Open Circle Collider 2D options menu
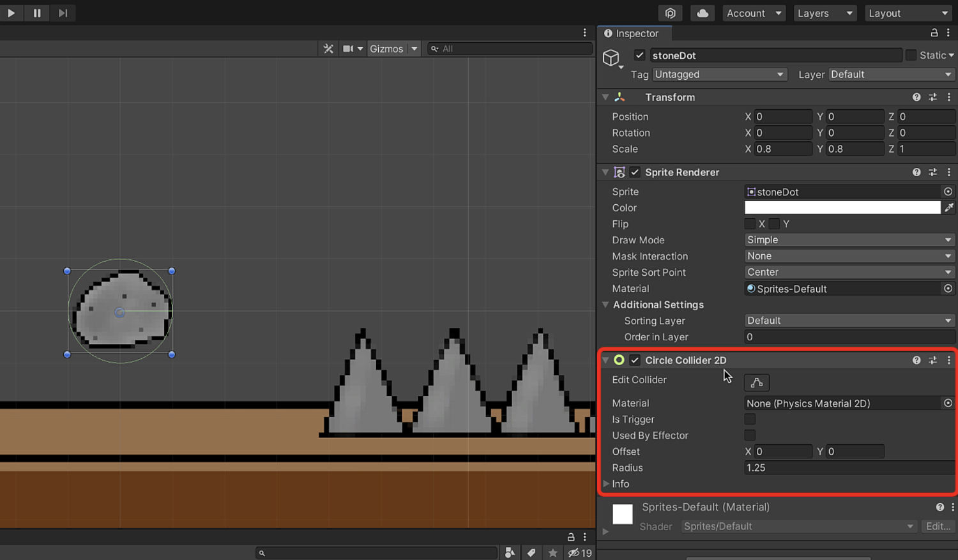 pyautogui.click(x=948, y=360)
